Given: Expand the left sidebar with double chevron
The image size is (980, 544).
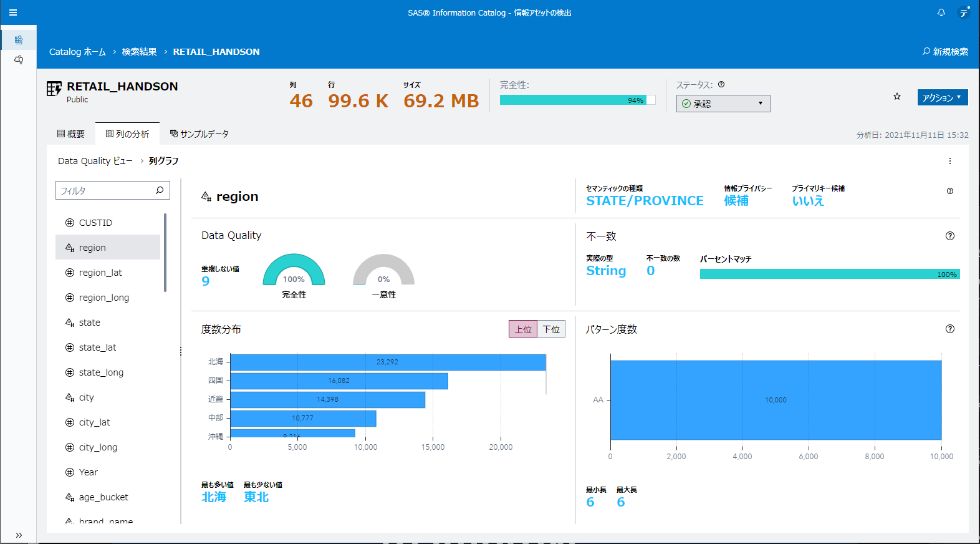Looking at the screenshot, I should click(x=19, y=535).
